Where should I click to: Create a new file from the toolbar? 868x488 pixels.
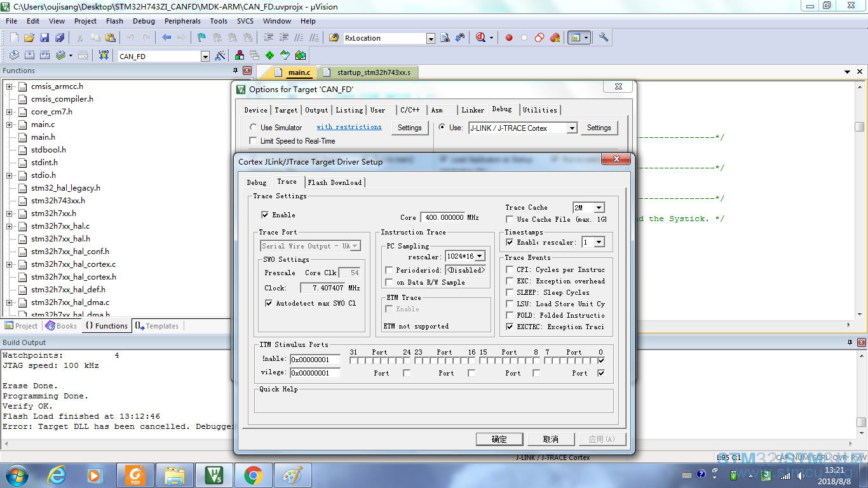tap(14, 38)
